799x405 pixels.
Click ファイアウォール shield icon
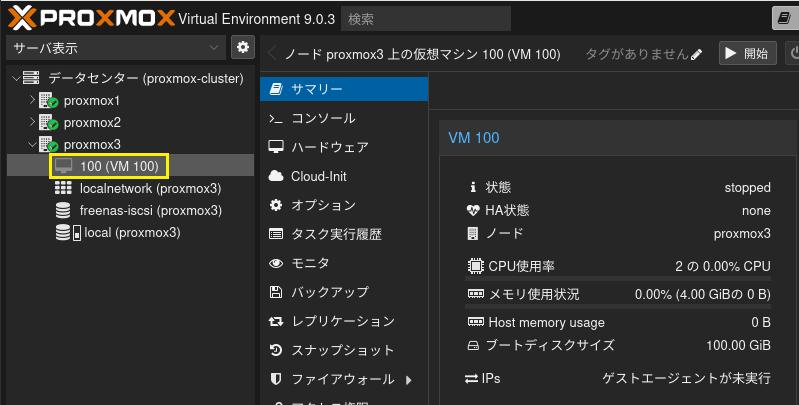coord(276,379)
